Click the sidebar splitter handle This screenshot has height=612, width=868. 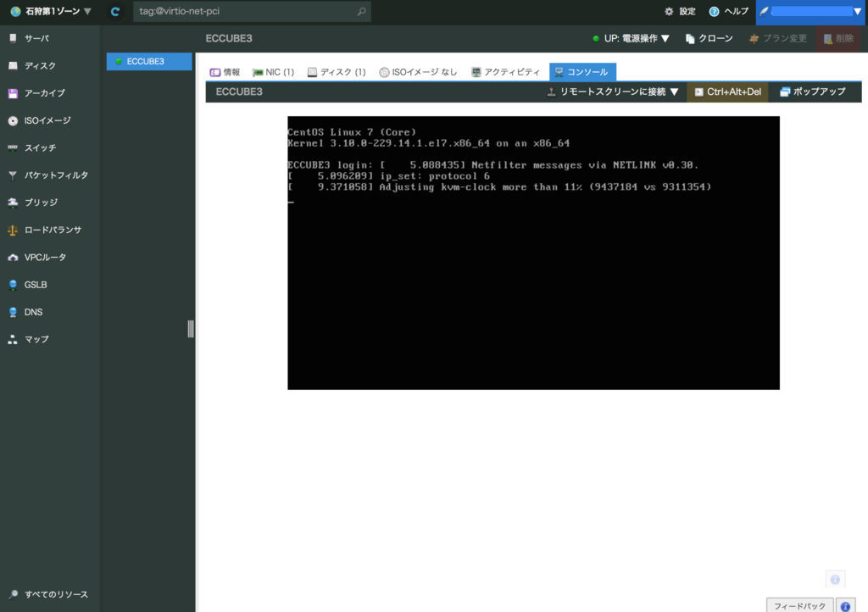tap(191, 329)
